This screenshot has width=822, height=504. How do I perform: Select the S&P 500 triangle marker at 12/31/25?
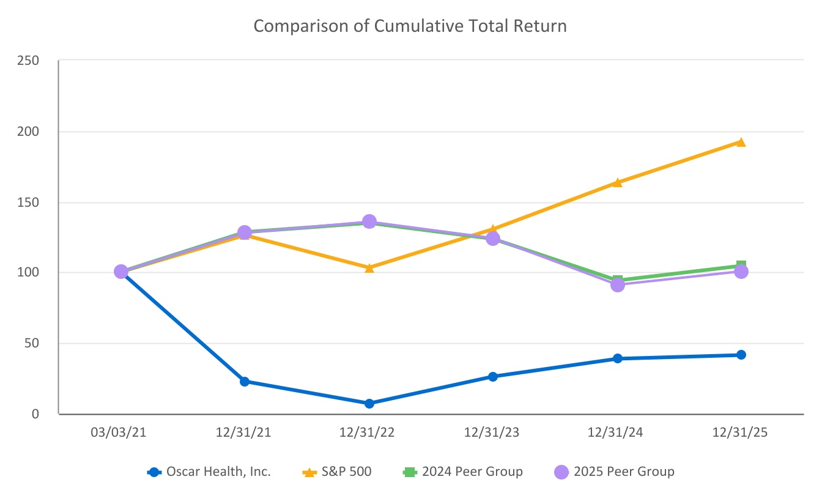[x=741, y=143]
